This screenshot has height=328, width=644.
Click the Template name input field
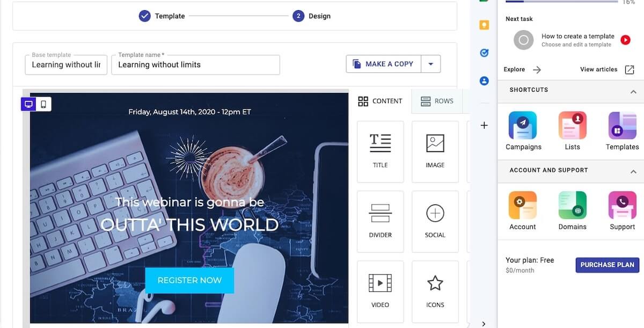pos(195,65)
